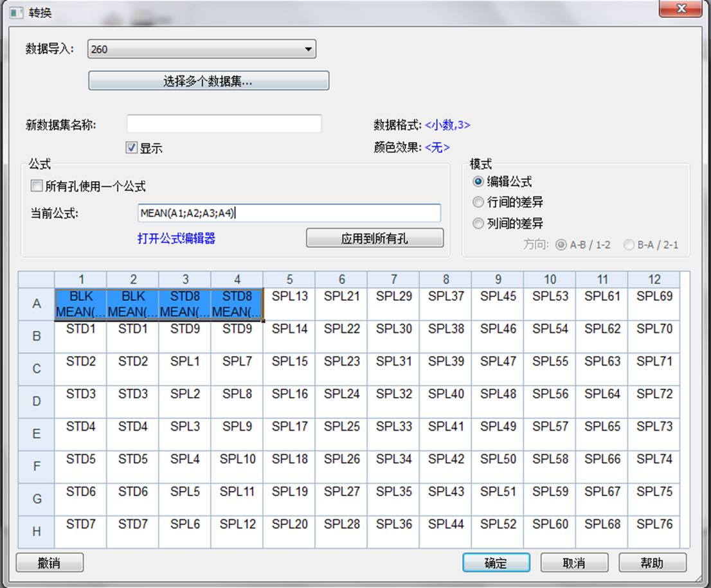This screenshot has width=711, height=588.
Task: Select column header 5 in plate grid
Action: [289, 280]
